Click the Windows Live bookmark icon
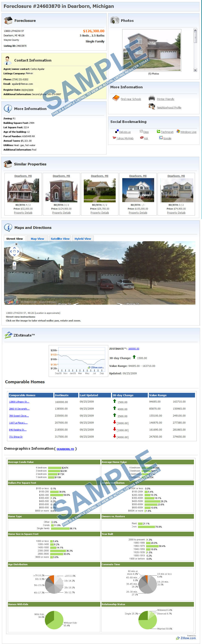 click(x=178, y=131)
